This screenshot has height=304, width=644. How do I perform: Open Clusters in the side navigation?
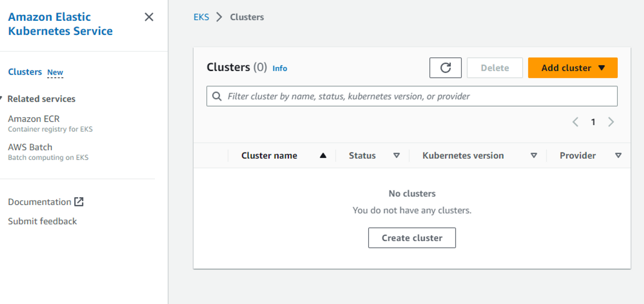pyautogui.click(x=25, y=72)
